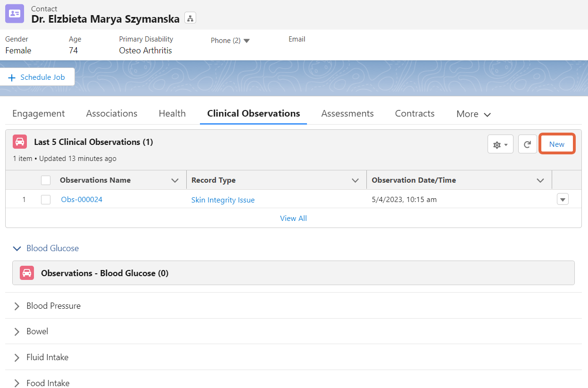Screen dimensions: 588x388
Task: Open the Obs-000024 observation link
Action: 82,200
